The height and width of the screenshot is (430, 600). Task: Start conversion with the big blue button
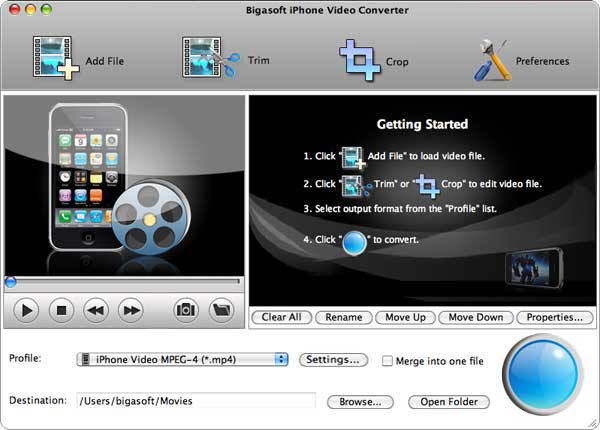[543, 374]
